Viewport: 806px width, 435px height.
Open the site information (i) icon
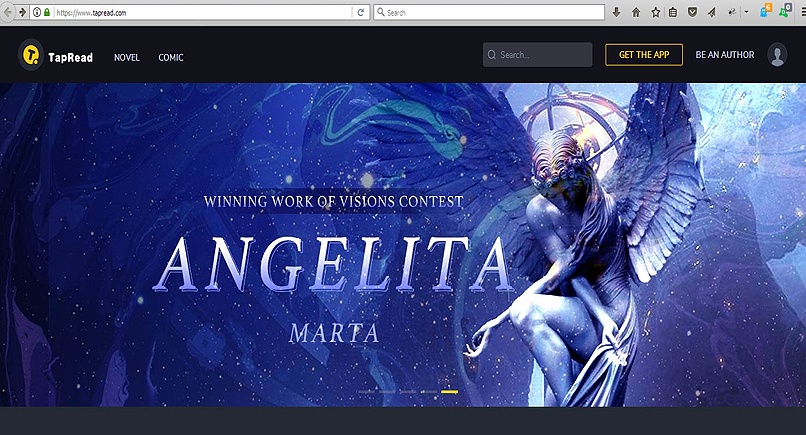tap(37, 12)
